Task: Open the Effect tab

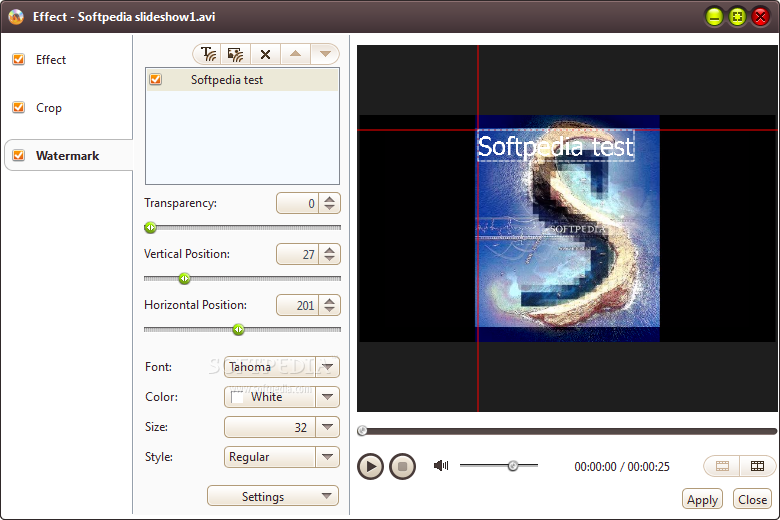Action: pos(51,60)
